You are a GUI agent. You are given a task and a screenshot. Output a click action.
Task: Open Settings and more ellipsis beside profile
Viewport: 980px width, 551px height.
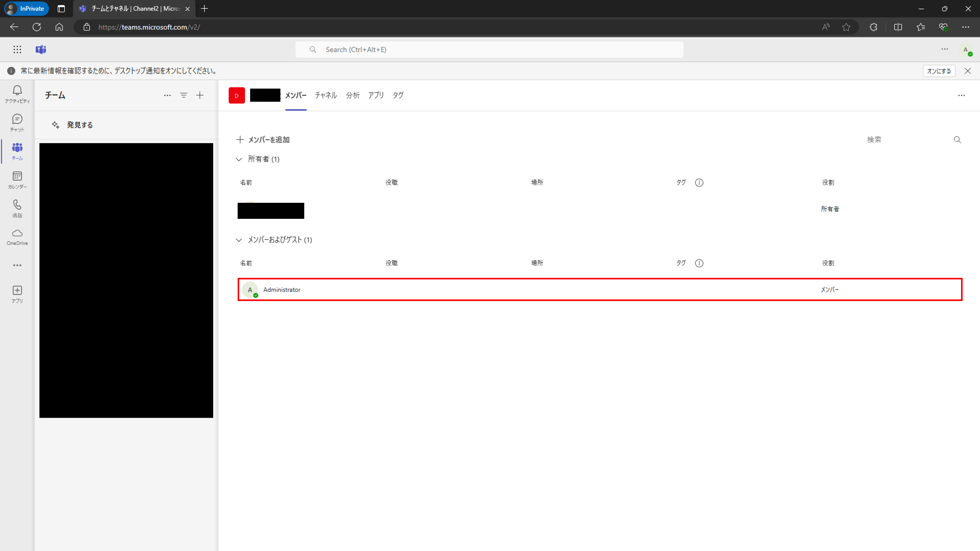945,49
